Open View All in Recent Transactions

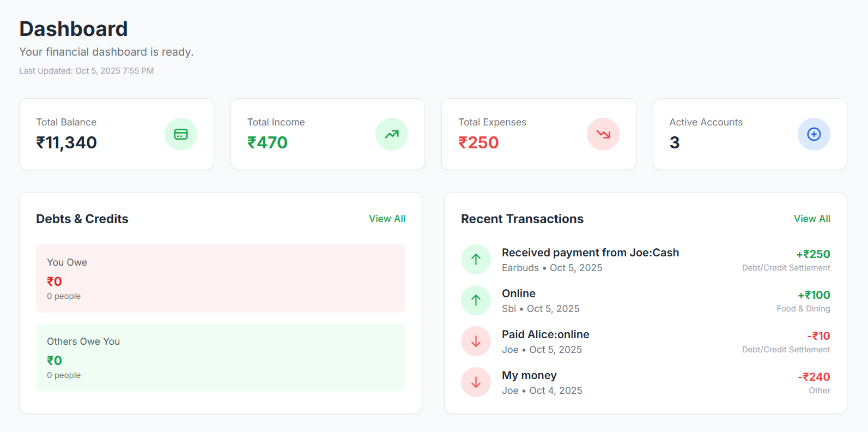point(811,218)
